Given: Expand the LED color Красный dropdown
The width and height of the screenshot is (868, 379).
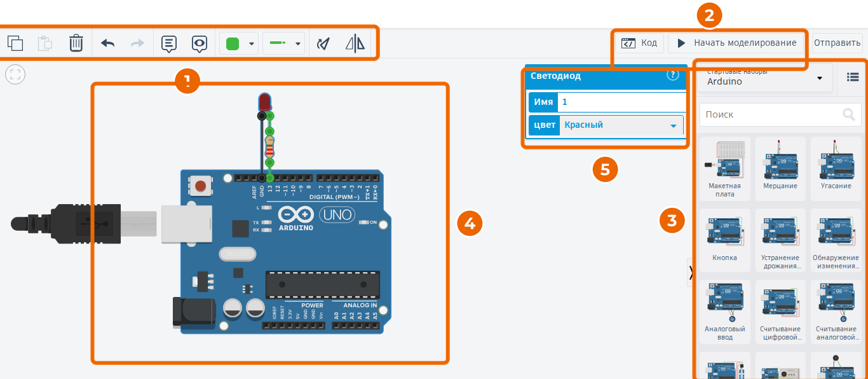Looking at the screenshot, I should pyautogui.click(x=621, y=125).
